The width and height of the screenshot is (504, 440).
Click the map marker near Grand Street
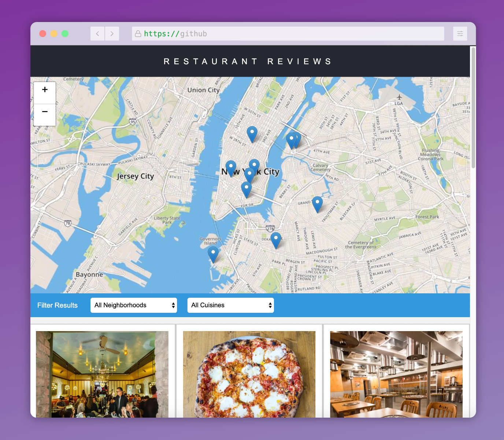[x=317, y=203]
